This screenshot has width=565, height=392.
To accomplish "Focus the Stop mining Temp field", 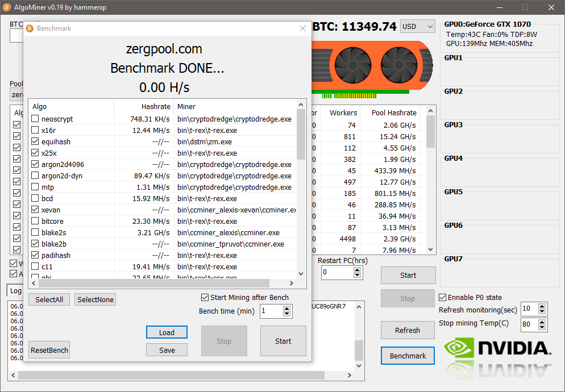I will (x=529, y=324).
